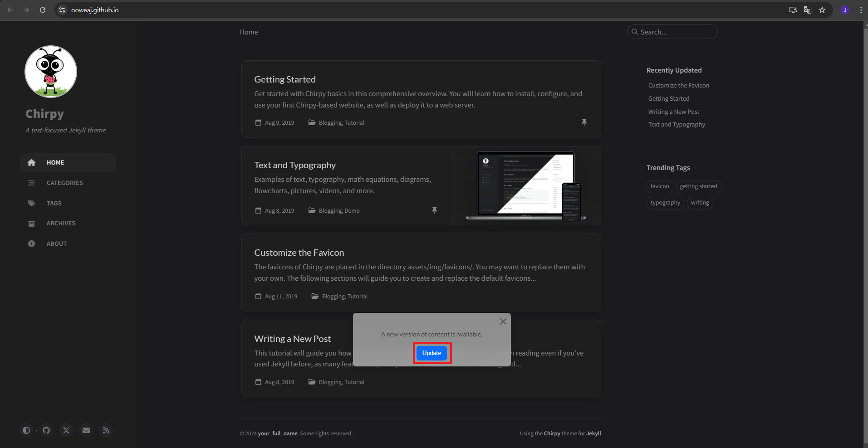Viewport: 868px width, 448px height.
Task: Click the email envelope icon
Action: (x=86, y=430)
